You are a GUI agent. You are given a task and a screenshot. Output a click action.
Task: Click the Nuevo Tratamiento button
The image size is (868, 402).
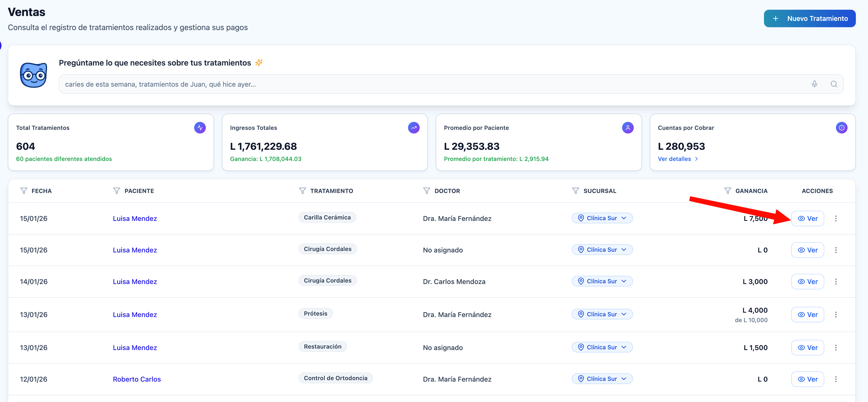tap(809, 18)
